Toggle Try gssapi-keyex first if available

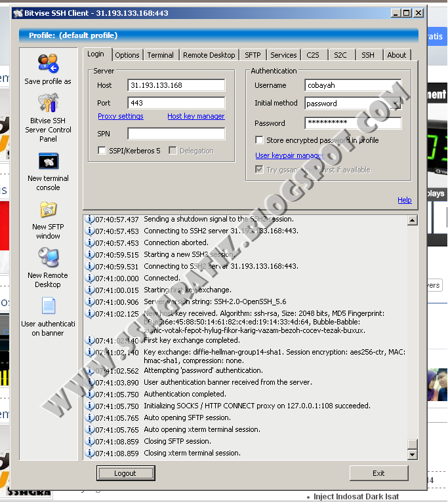pos(259,169)
